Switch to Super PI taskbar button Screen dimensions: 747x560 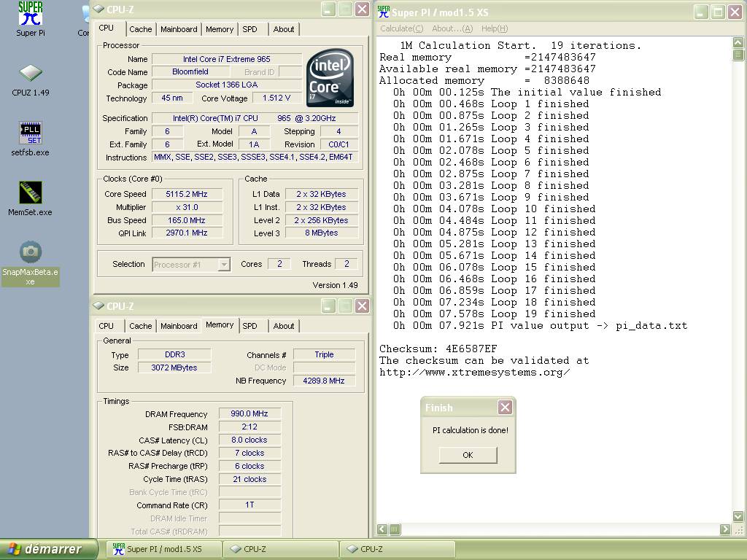tap(164, 549)
